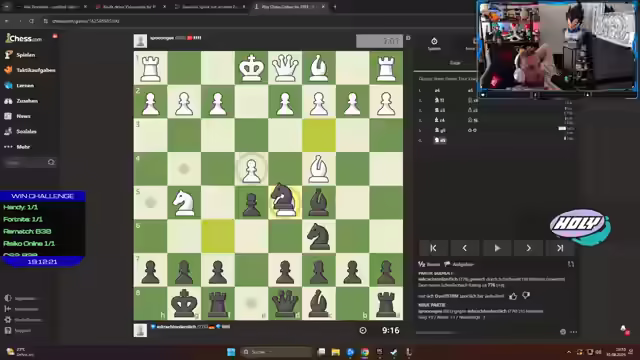Show hidden system tray icons

point(569,352)
